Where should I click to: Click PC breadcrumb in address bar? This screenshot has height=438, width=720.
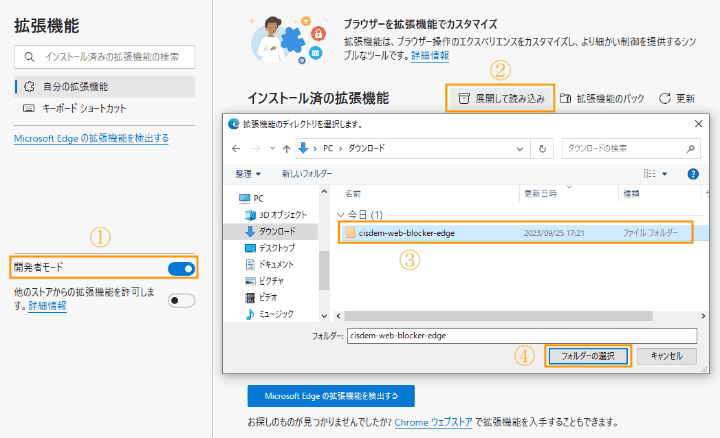328,149
